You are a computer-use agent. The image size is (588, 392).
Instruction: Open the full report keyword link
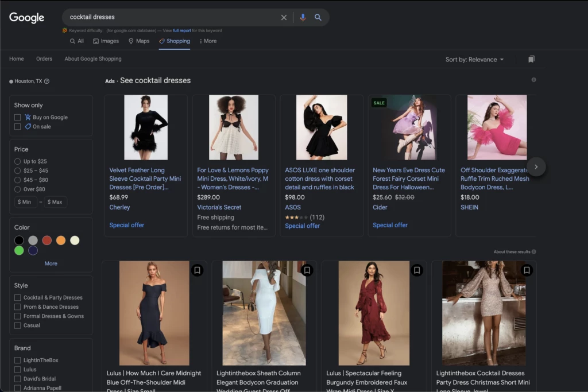pos(182,31)
